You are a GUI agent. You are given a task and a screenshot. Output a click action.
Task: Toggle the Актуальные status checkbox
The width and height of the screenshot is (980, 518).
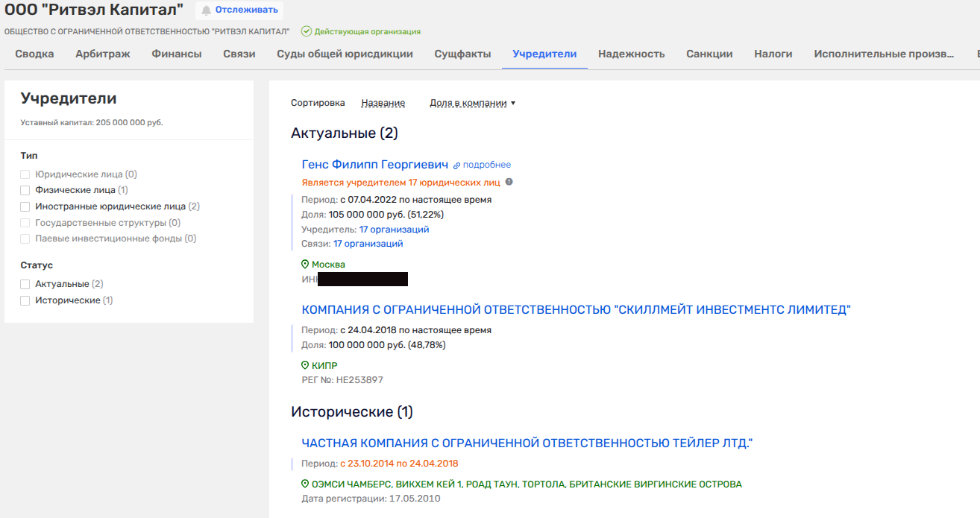pos(25,285)
